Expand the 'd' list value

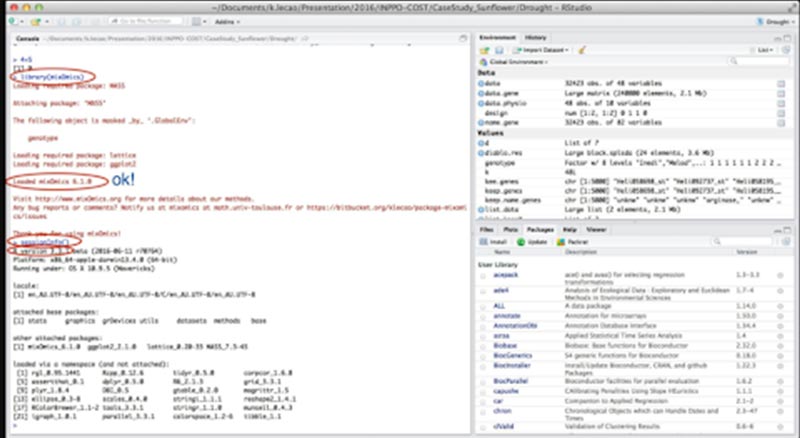tap(481, 143)
